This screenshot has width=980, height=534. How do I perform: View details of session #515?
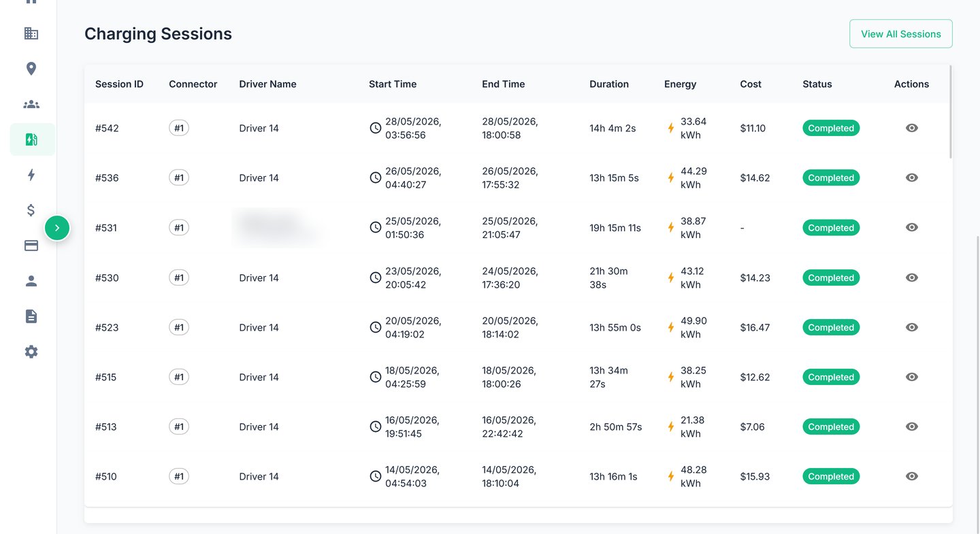tap(912, 377)
